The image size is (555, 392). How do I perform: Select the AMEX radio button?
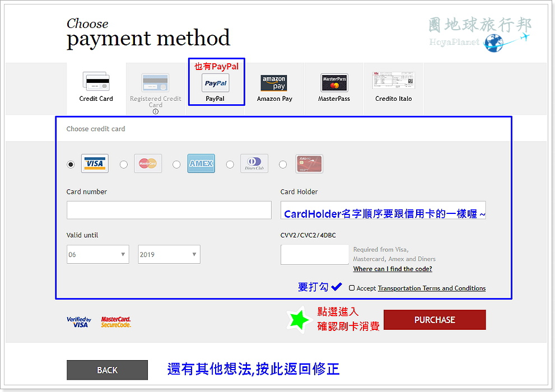point(176,165)
